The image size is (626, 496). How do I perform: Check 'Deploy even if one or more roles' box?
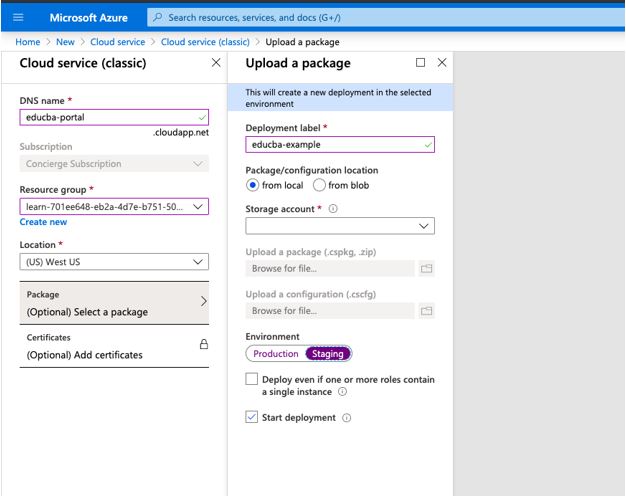[252, 379]
